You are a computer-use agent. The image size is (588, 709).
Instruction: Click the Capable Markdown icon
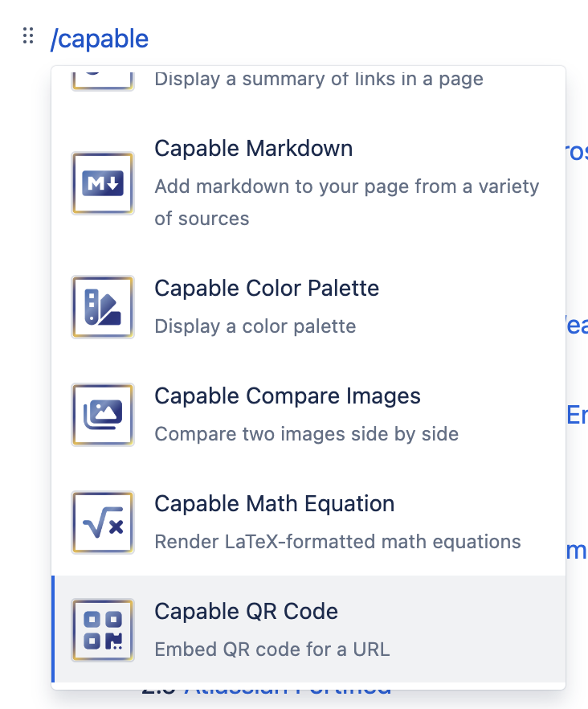point(103,183)
